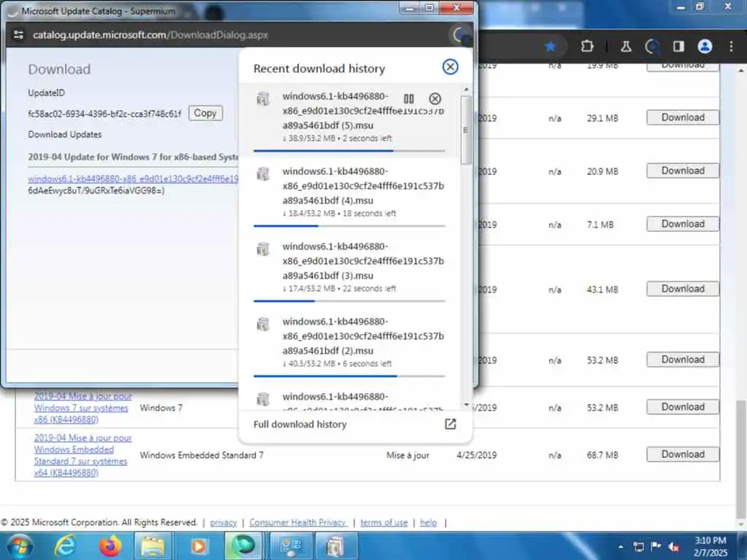The image size is (747, 560).
Task: Switch to the Supermium browser taskbar button
Action: [x=244, y=545]
